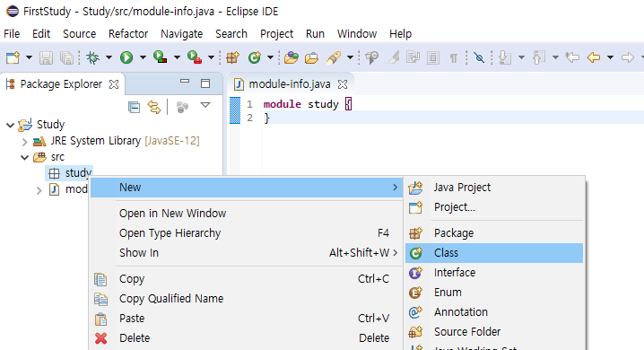Collapse the src folder tree node
This screenshot has height=350, width=644.
click(x=24, y=157)
